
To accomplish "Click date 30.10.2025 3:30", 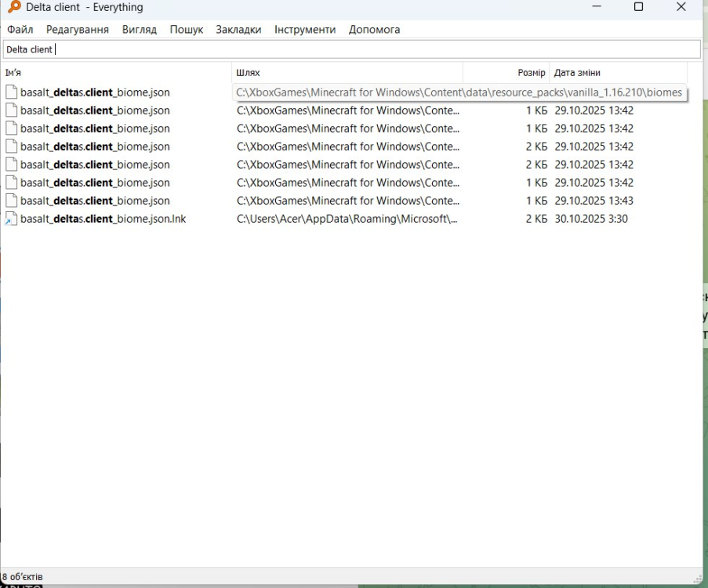I will click(591, 219).
